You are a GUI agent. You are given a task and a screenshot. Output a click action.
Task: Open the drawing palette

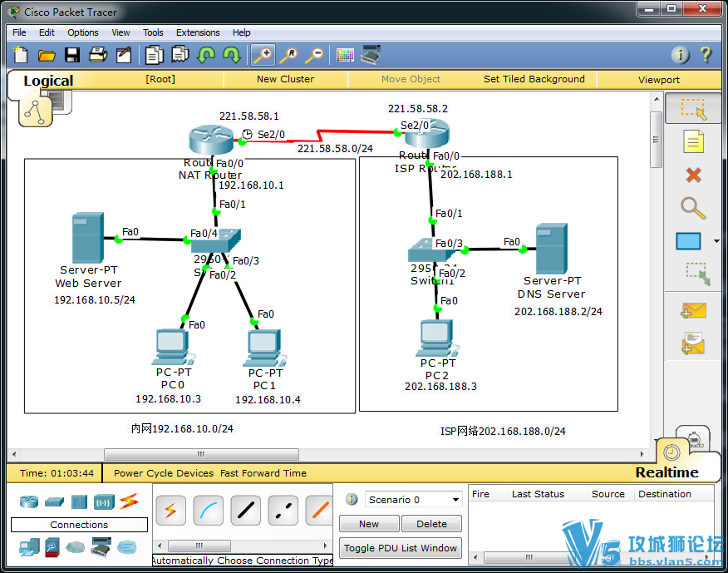[345, 55]
